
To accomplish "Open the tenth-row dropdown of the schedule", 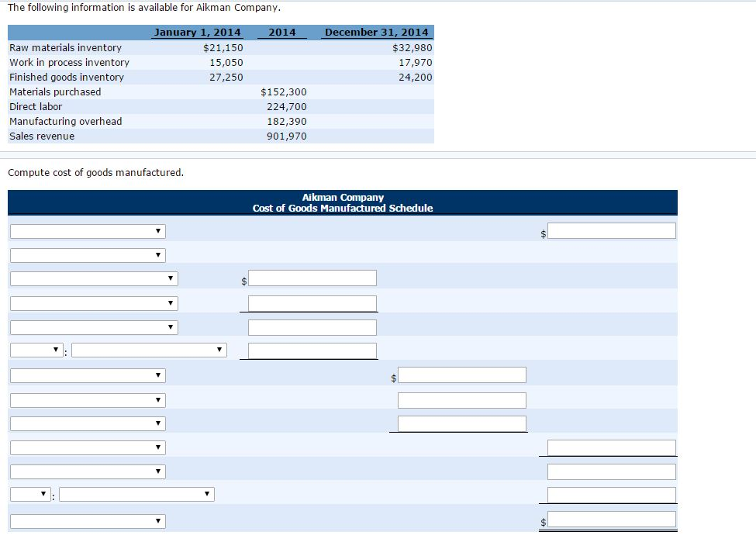I will coord(88,447).
